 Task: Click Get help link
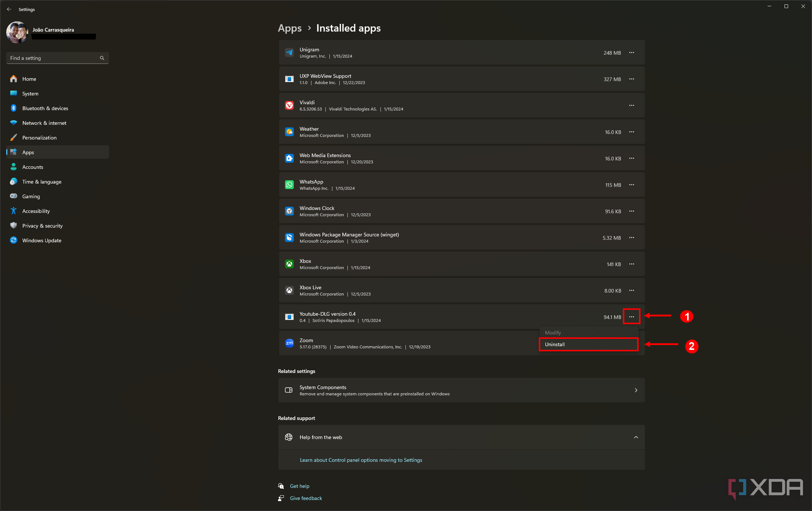point(300,486)
